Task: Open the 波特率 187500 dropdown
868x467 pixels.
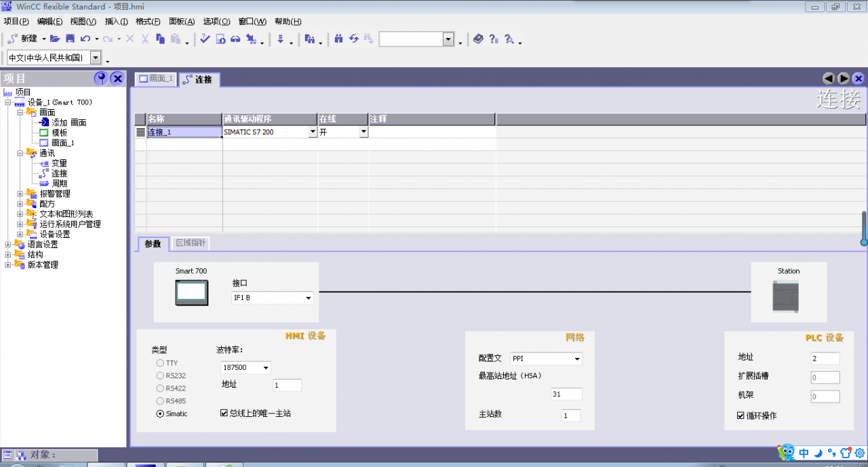Action: (x=245, y=367)
